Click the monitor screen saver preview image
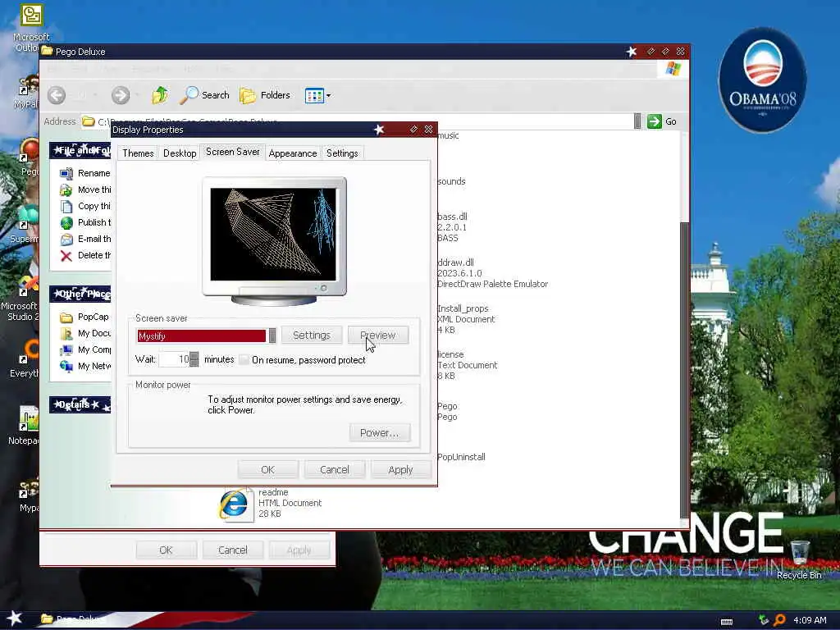 [x=273, y=234]
